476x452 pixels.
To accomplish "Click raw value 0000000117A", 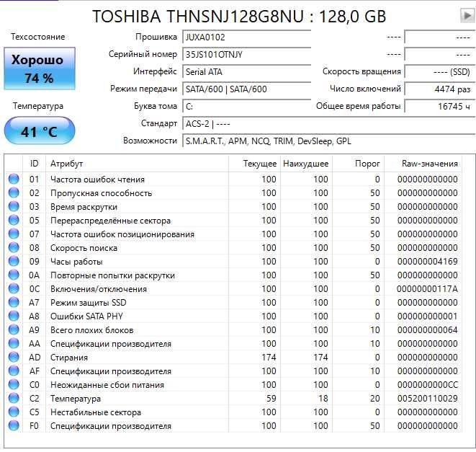I will click(x=428, y=289).
